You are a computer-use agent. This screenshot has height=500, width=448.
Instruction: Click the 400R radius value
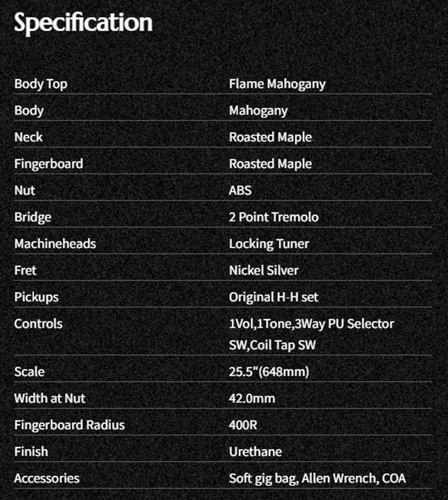coord(243,425)
